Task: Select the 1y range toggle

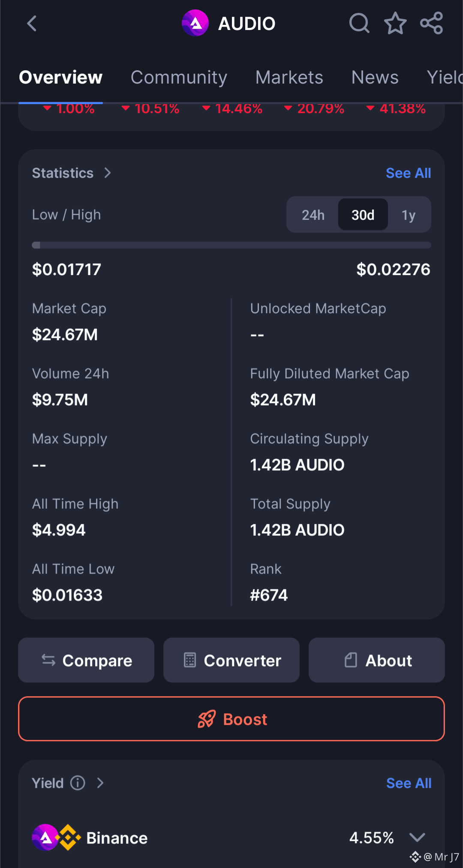Action: tap(409, 215)
